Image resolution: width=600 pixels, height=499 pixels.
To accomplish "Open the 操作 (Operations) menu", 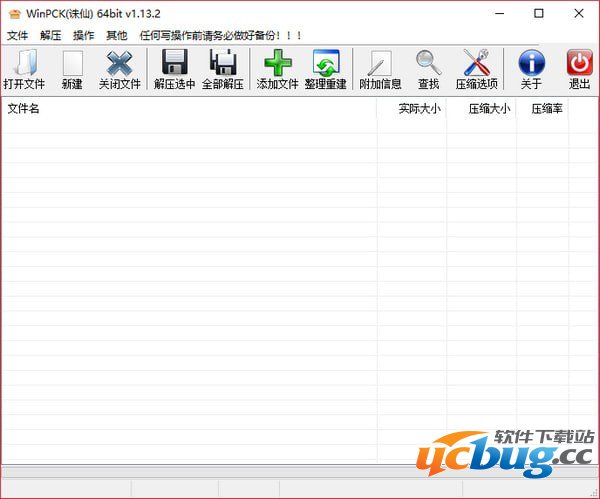I will (x=84, y=35).
